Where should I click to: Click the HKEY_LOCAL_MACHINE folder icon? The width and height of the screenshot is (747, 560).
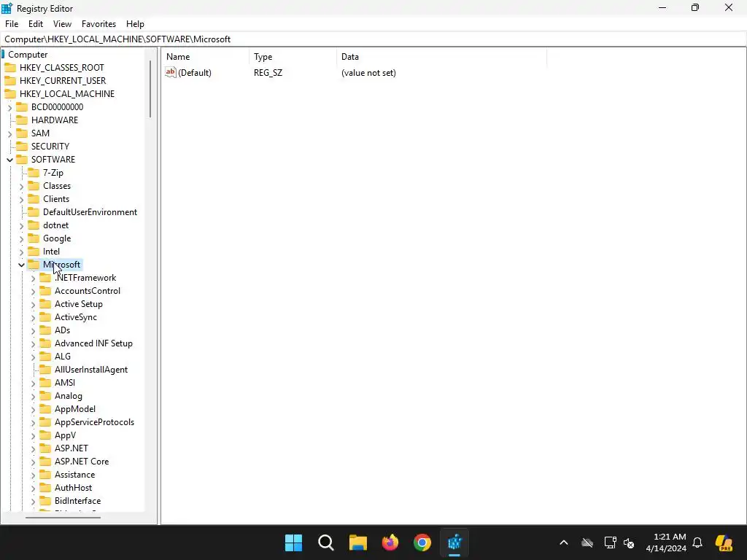coord(10,94)
